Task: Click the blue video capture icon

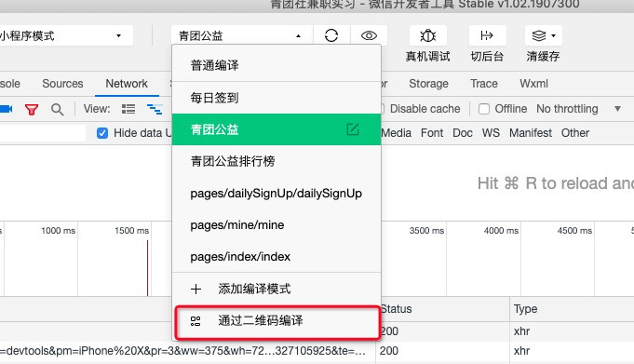Action: tap(7, 109)
